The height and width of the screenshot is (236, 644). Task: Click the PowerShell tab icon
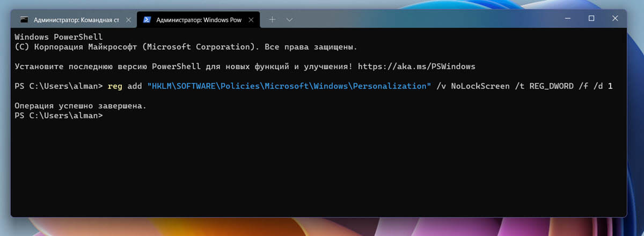[147, 19]
